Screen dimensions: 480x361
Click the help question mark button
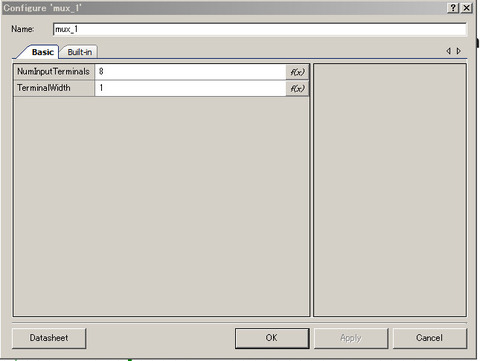tap(453, 8)
